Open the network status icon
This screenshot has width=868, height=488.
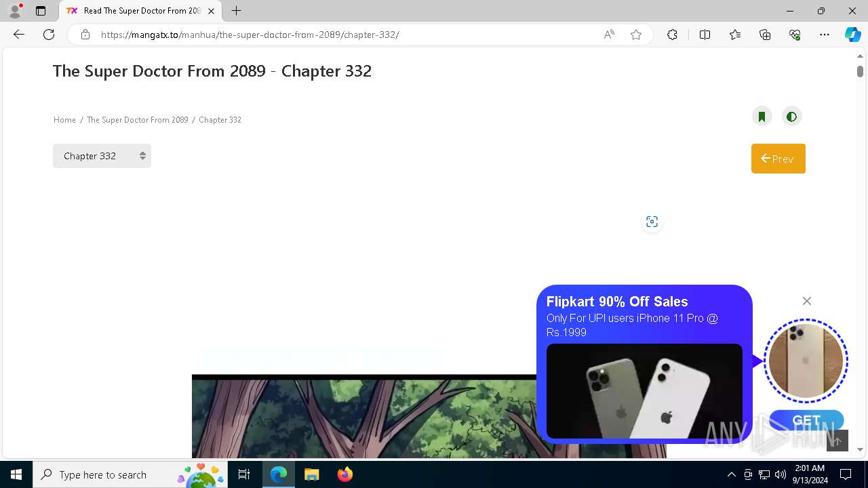click(764, 474)
